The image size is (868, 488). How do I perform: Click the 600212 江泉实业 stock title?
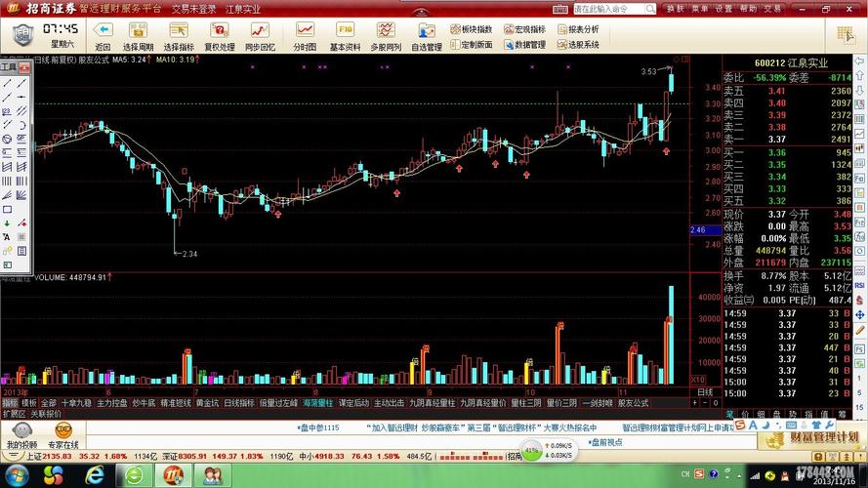[791, 63]
